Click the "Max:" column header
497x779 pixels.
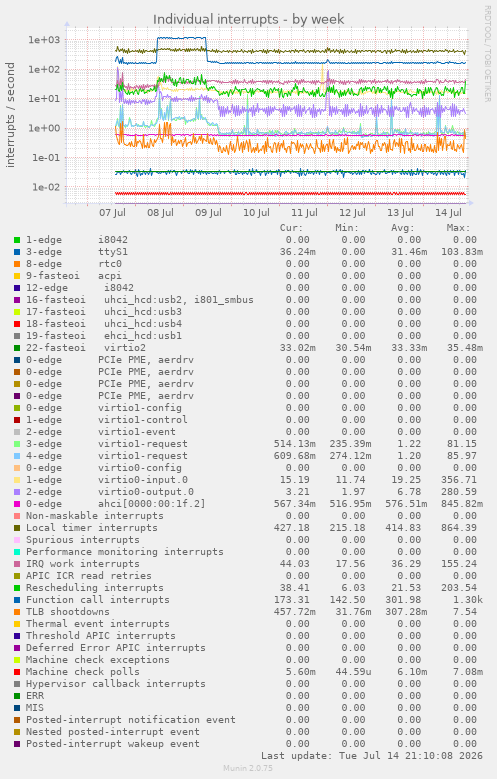click(458, 228)
